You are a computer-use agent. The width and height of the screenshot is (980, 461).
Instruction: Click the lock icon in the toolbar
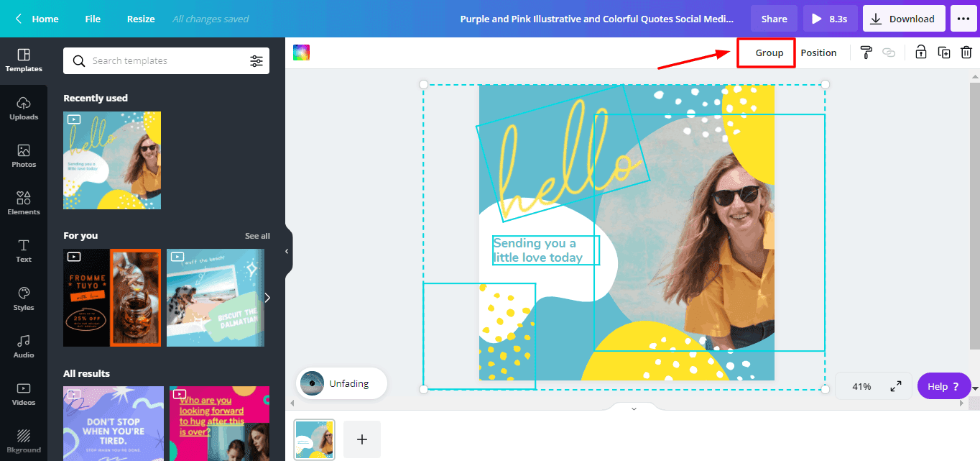tap(920, 53)
